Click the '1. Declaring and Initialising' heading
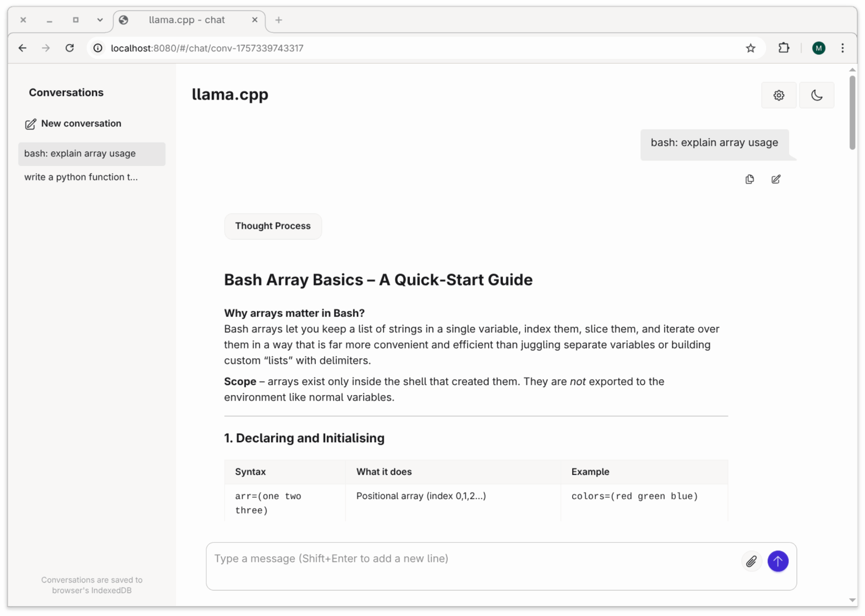Screen dimensions: 865x616 click(304, 438)
